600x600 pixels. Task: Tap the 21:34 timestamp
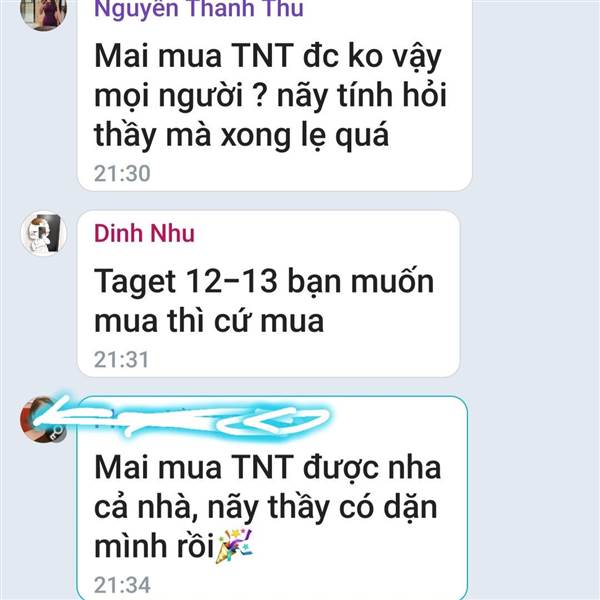coord(122,585)
